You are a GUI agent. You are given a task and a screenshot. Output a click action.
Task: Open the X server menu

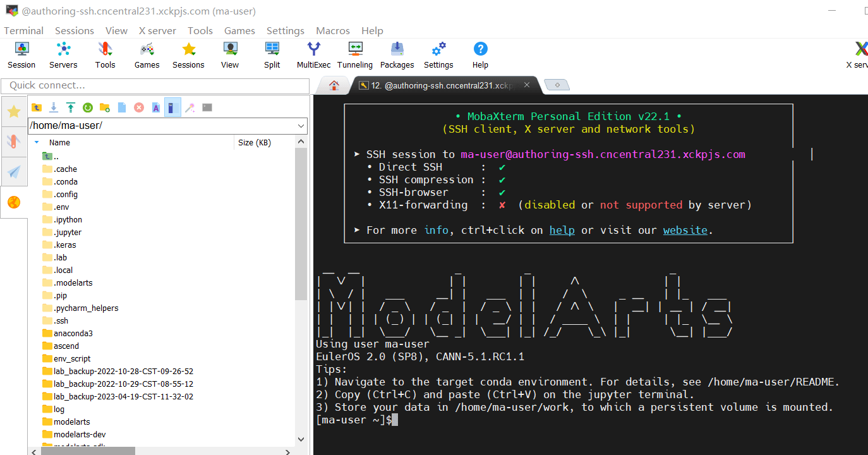157,30
